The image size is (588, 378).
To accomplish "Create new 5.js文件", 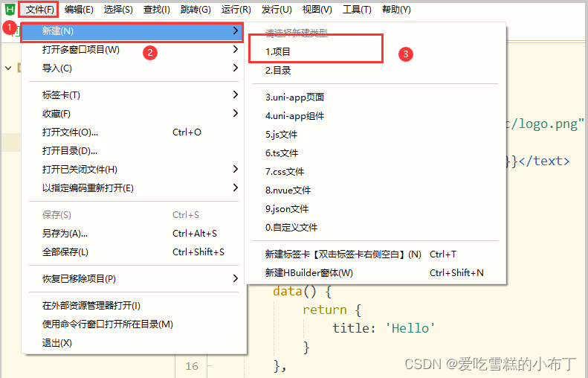I will point(375,135).
